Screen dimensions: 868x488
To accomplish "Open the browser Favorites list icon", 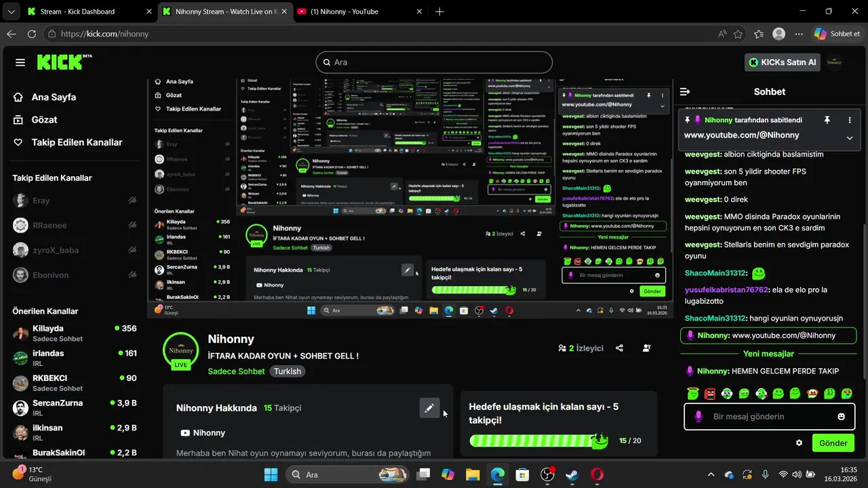I will 759,34.
